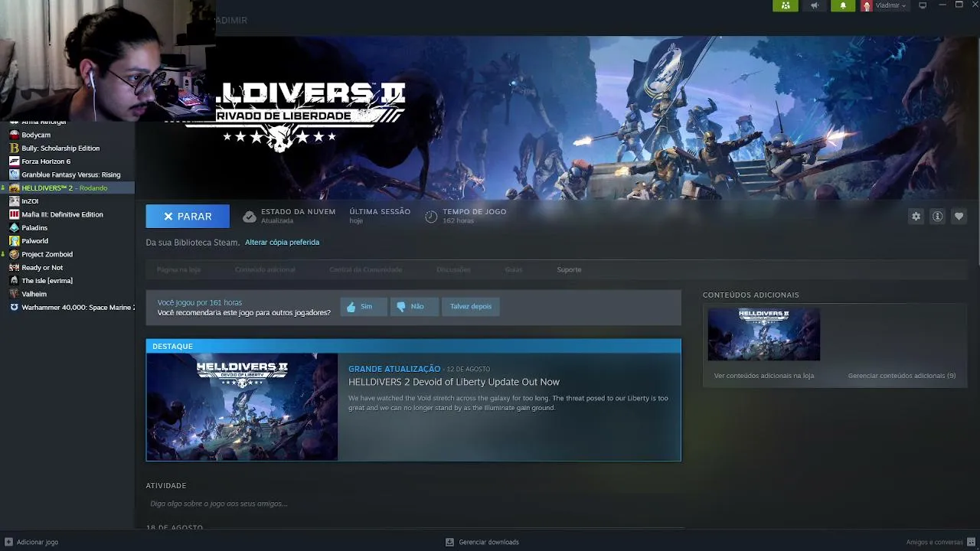This screenshot has height=551, width=980.
Task: Click the featured update thumbnail image
Action: 242,407
